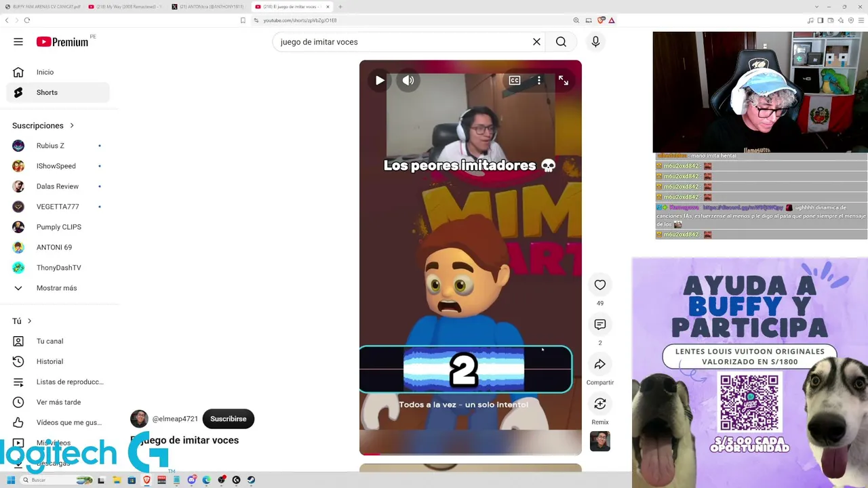Open the IShowSpeed subscription
This screenshot has height=488, width=868.
pyautogui.click(x=58, y=166)
